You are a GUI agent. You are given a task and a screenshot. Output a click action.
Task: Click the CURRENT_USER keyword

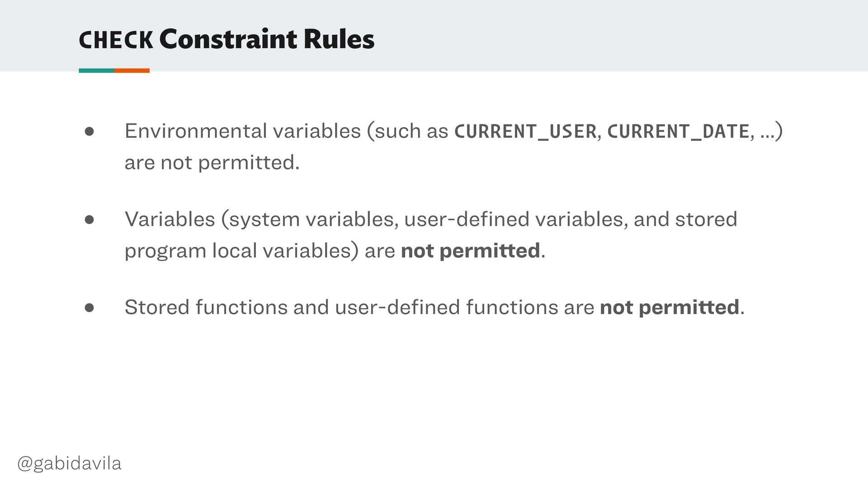[x=525, y=131]
